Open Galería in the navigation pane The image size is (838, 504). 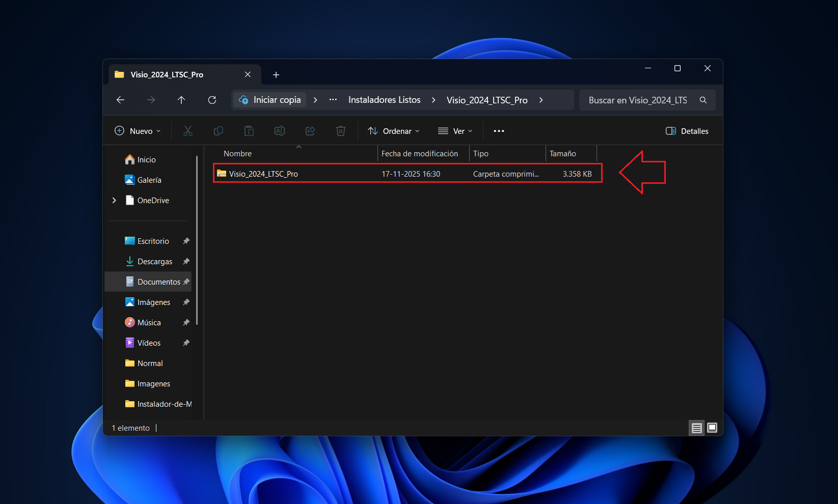(x=148, y=180)
